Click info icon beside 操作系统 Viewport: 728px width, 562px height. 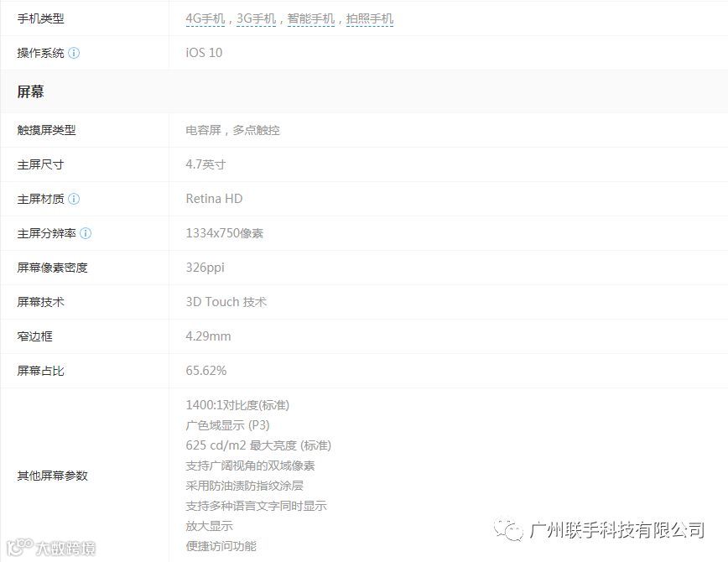point(74,53)
